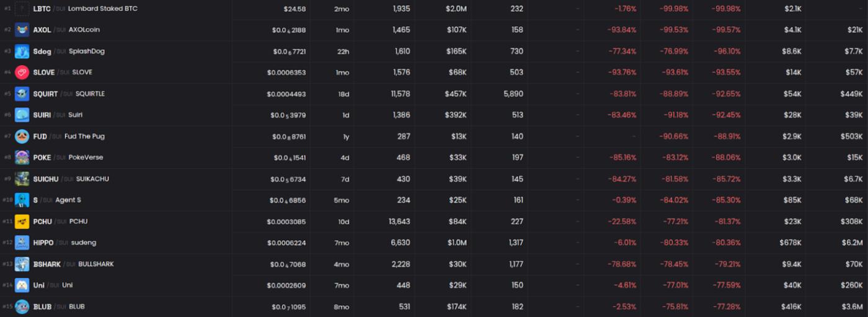The width and height of the screenshot is (868, 317).
Task: Select the LBTC price $24.58 cell
Action: point(294,9)
